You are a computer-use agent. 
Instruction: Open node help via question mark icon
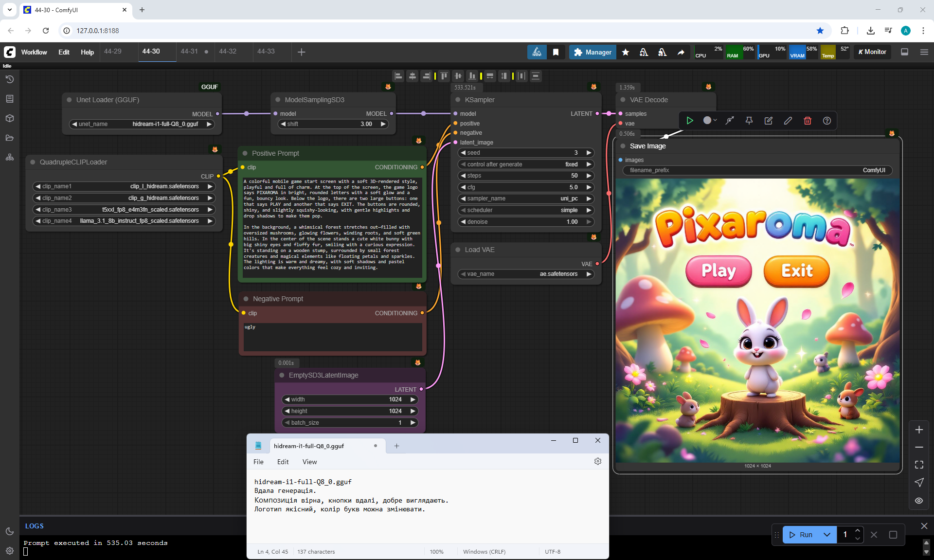(x=827, y=121)
